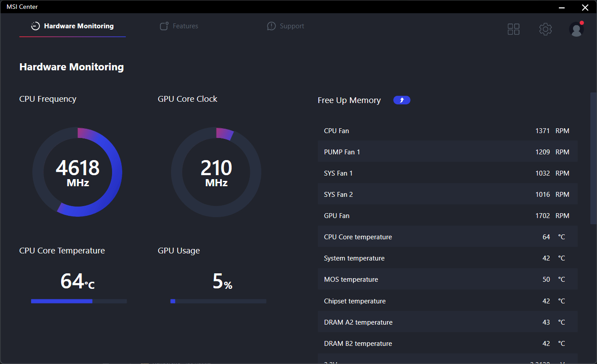Click the Free Up Memory boost button
Viewport: 597px width, 364px height.
[402, 100]
